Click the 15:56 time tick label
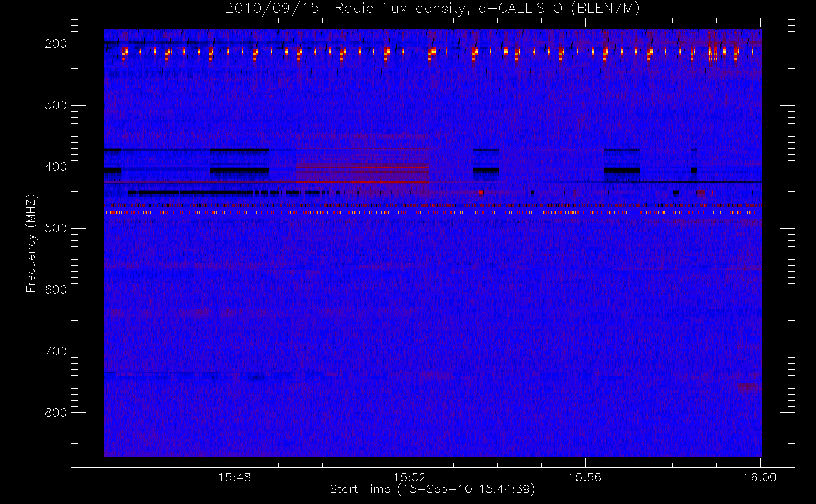The image size is (816, 504). point(585,477)
